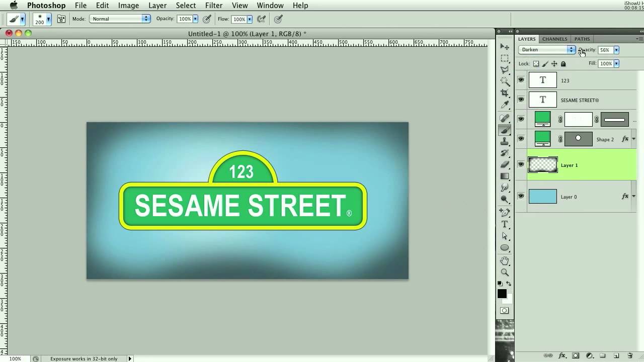This screenshot has height=362, width=644.
Task: Reset to default foreground and background colors
Action: tap(500, 284)
